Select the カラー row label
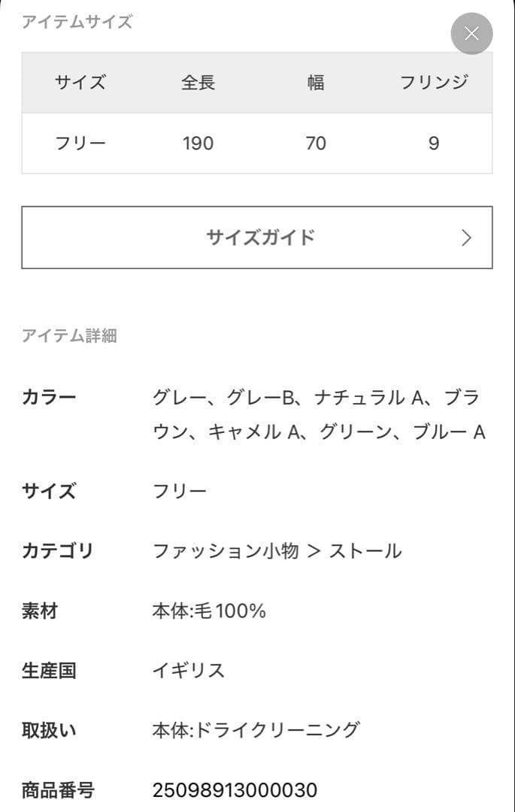Viewport: 515px width, 812px height. [x=47, y=396]
